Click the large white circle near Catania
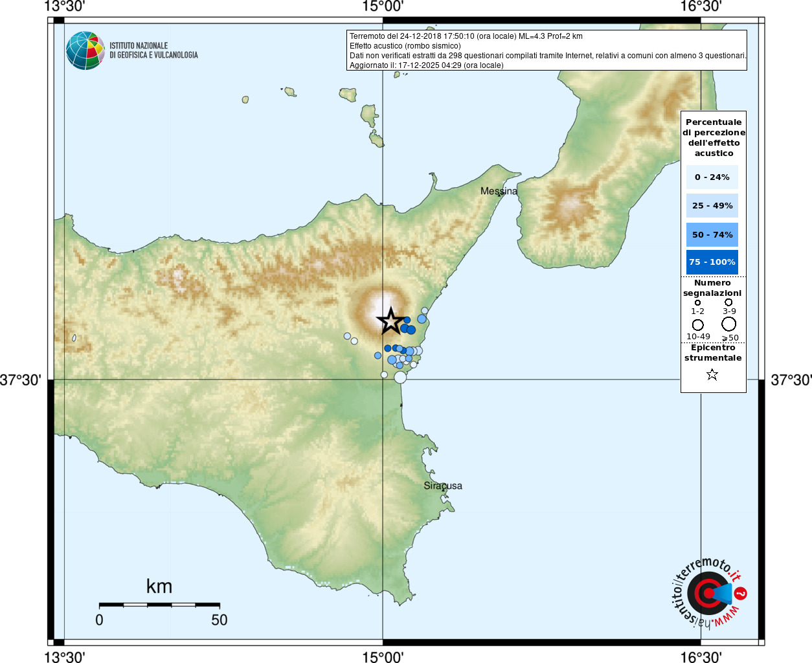 coord(400,377)
